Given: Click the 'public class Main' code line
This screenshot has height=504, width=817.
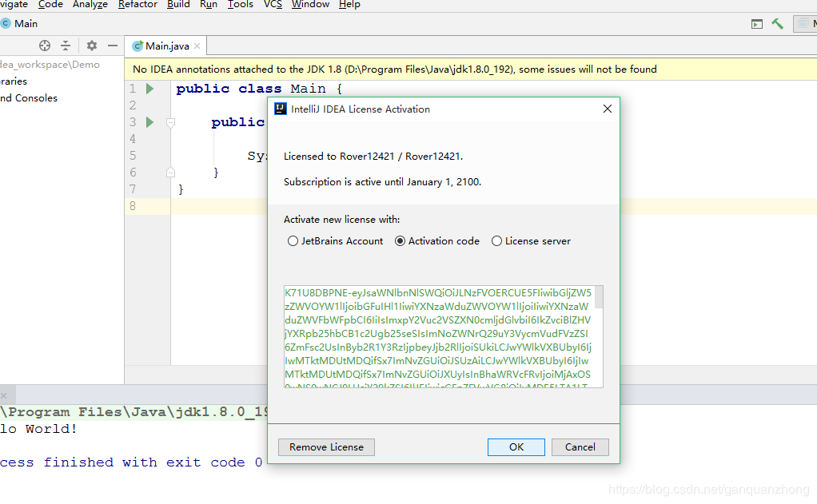Looking at the screenshot, I should (260, 89).
